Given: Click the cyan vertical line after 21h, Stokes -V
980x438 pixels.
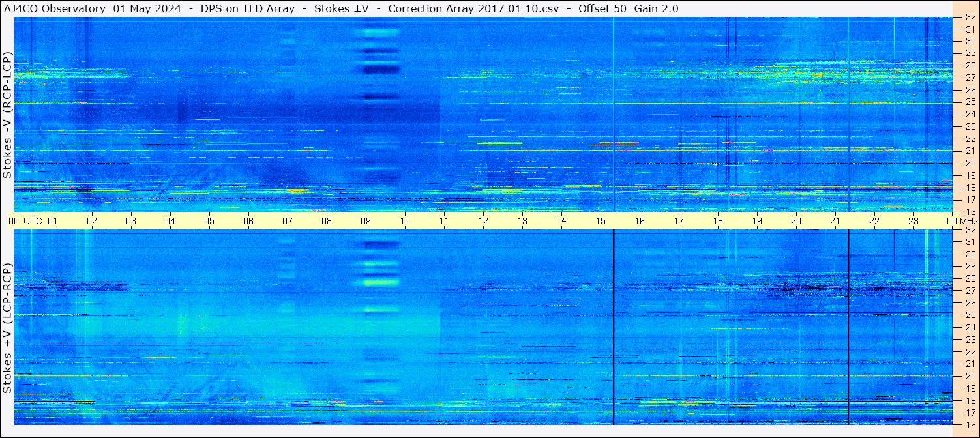Looking at the screenshot, I should 848,115.
